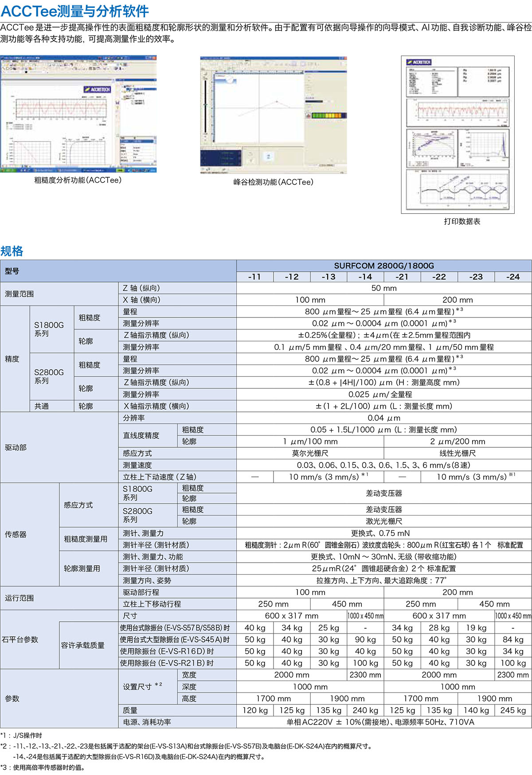Click the "90 kg" load capacity cell
The height and width of the screenshot is (775, 532).
pyautogui.click(x=365, y=639)
